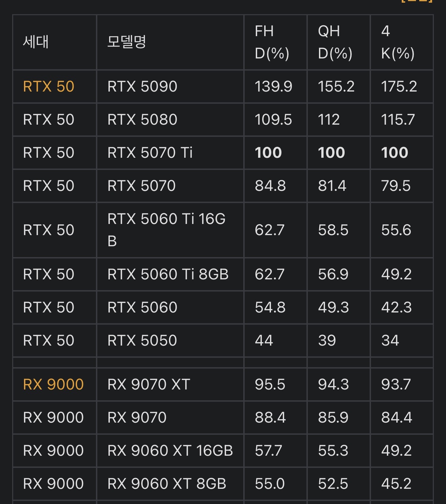Open the orange RTX 50 link
The width and height of the screenshot is (446, 504).
tap(49, 86)
